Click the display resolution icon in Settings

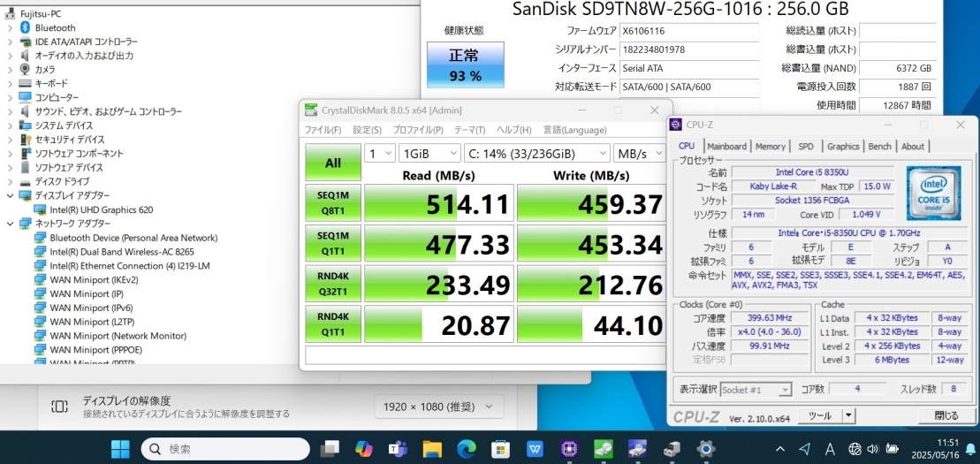(x=59, y=407)
